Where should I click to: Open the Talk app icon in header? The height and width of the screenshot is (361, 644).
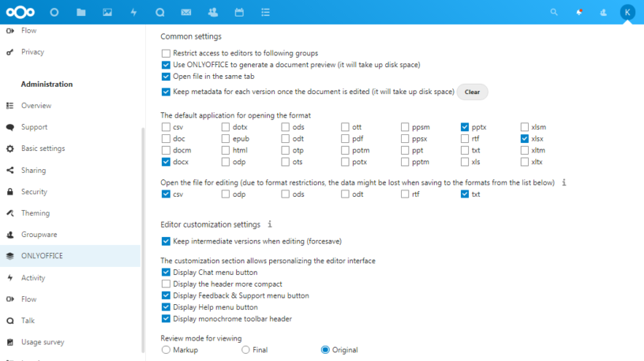coord(159,13)
